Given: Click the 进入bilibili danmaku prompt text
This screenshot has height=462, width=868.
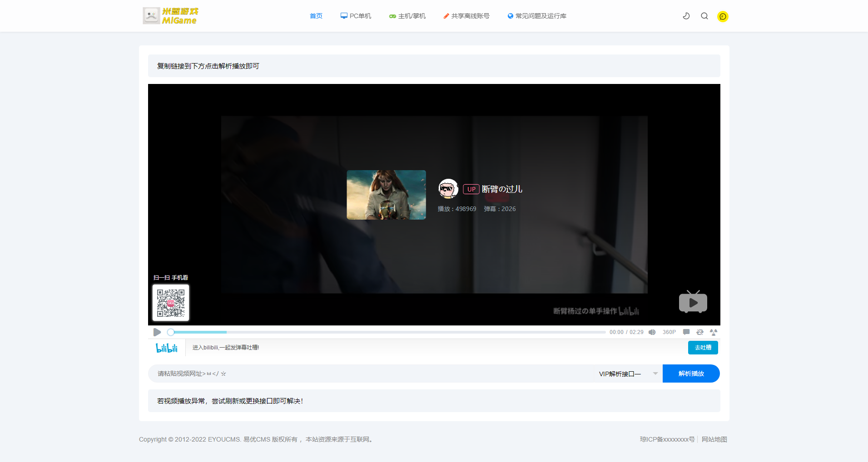Looking at the screenshot, I should [x=226, y=348].
